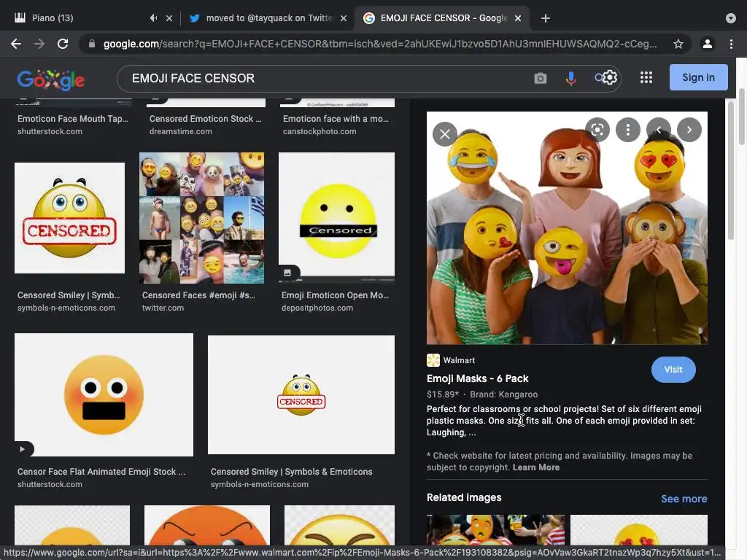The image size is (747, 560).
Task: Open a new tab with the plus button
Action: 546,18
